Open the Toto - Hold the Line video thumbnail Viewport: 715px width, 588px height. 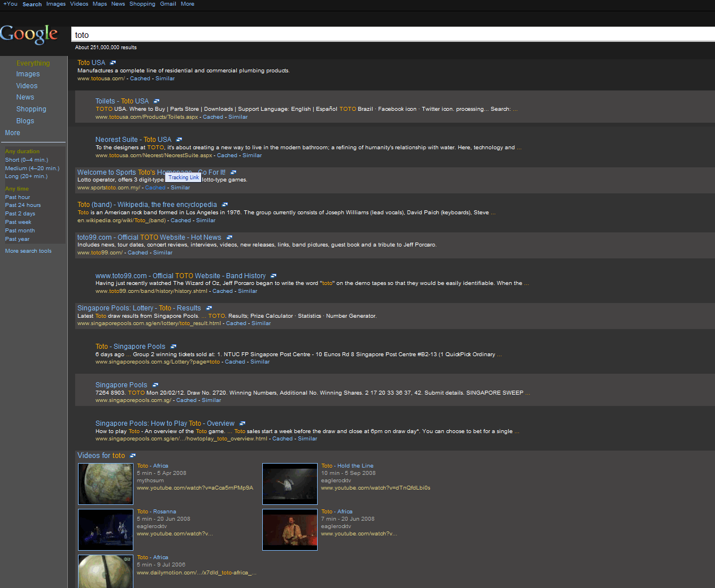point(290,484)
